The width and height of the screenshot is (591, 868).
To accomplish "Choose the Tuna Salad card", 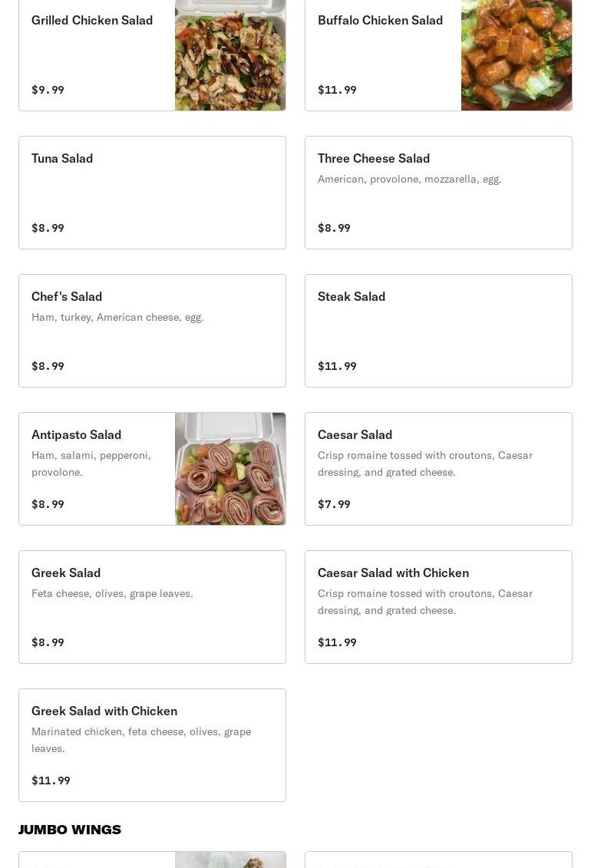I will tap(152, 193).
